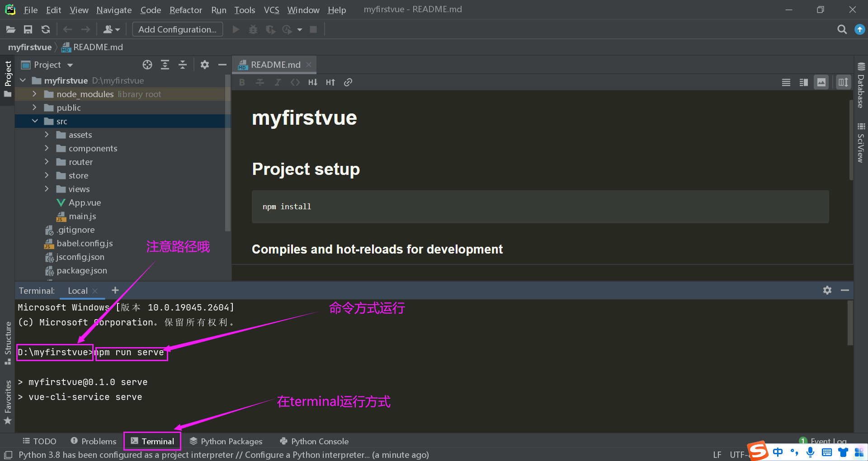Viewport: 868px width, 461px height.
Task: Click the terminal vertical scrollbar
Action: point(850,323)
